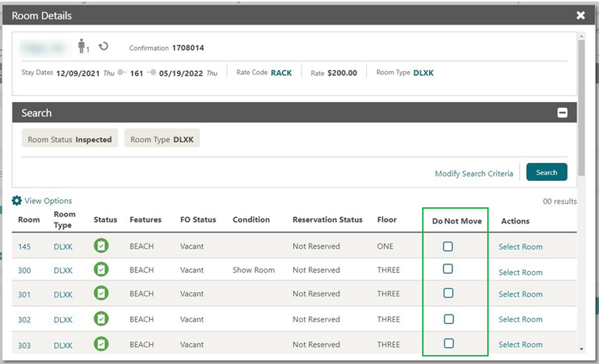Viewport: 599px width, 364px height.
Task: Check Do Not Move for room 301
Action: (448, 293)
